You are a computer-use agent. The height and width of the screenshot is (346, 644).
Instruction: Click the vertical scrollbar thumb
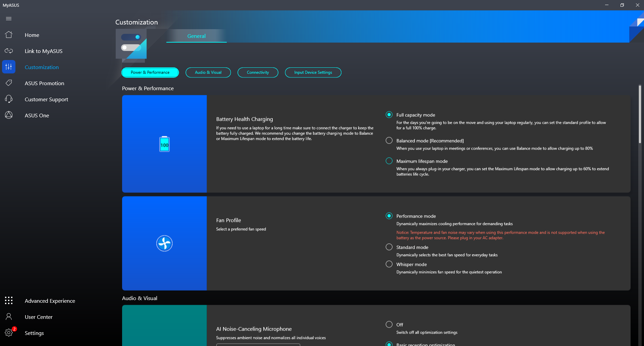click(x=640, y=114)
